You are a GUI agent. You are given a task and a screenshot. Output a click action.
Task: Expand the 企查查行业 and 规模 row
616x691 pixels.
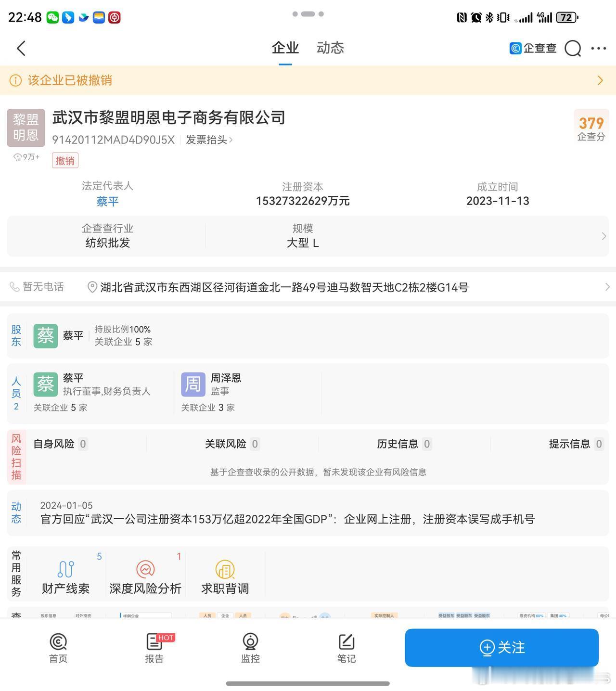[x=604, y=236]
